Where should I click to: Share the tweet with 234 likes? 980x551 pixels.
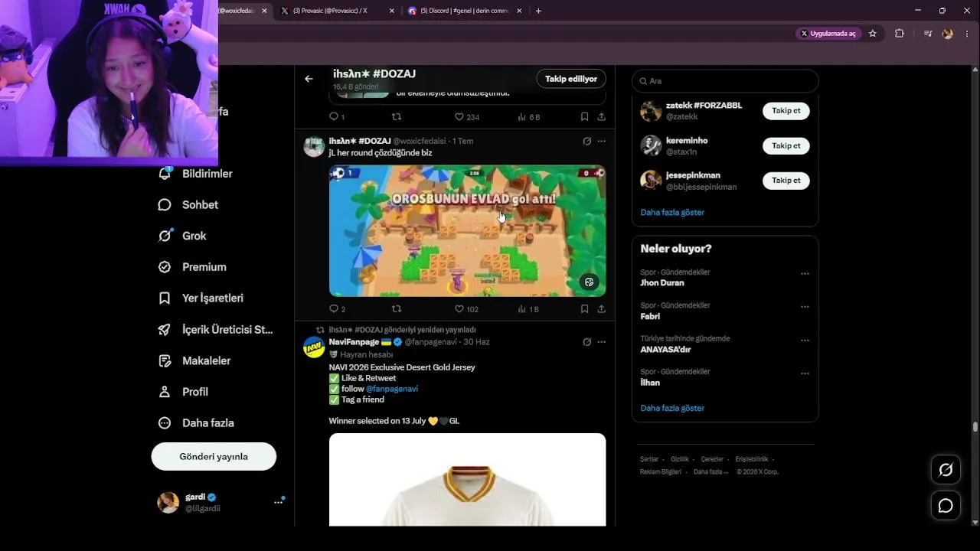click(601, 117)
